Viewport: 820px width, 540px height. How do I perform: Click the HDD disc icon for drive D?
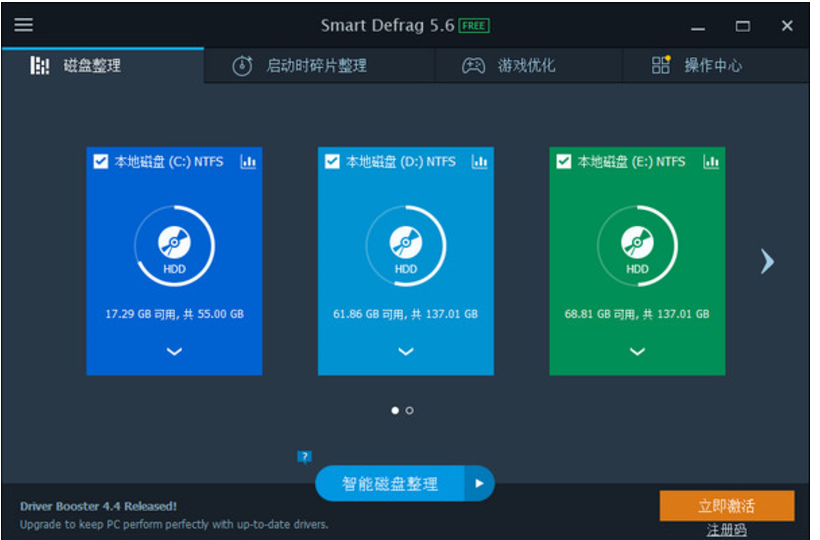[406, 242]
